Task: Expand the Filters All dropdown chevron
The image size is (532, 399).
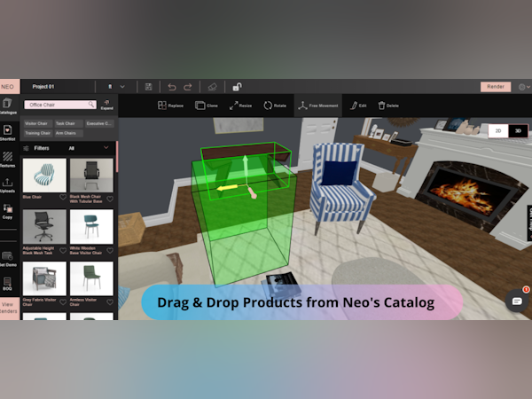Action: click(106, 147)
